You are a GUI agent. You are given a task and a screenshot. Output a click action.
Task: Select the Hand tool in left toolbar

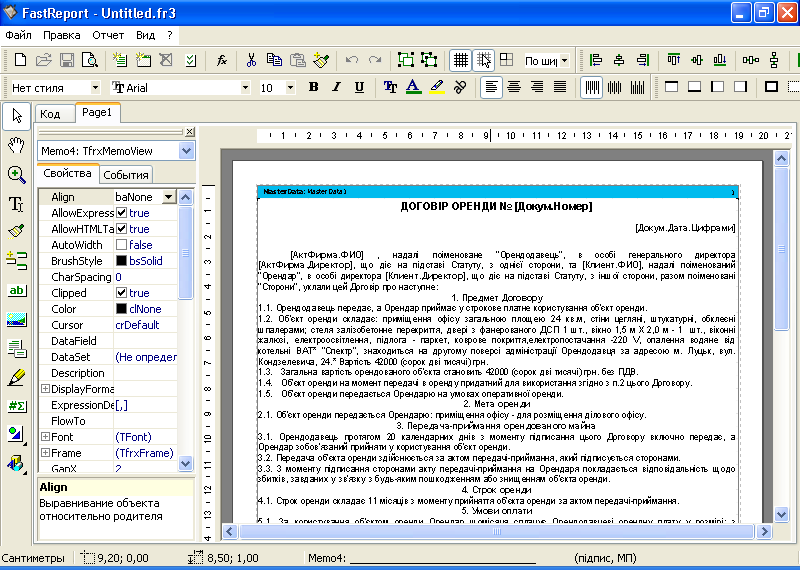(x=16, y=146)
